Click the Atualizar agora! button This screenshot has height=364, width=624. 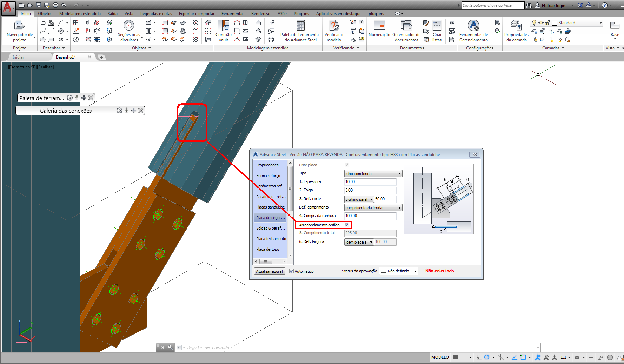269,271
